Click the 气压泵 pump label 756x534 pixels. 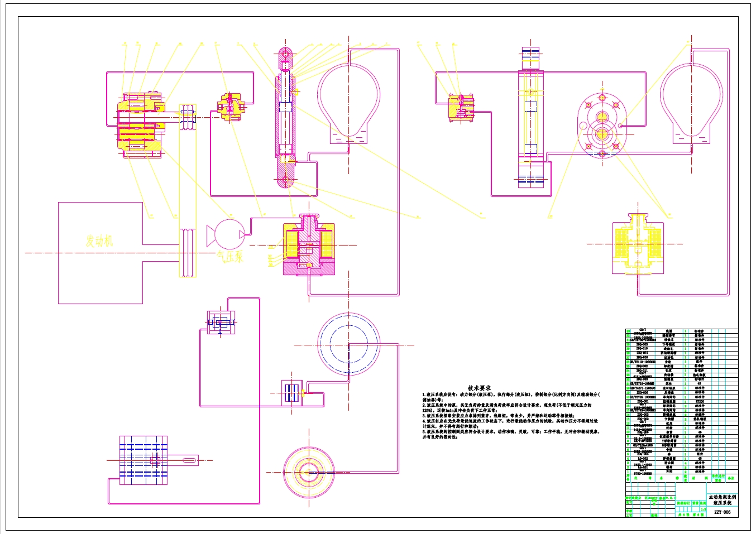point(229,257)
